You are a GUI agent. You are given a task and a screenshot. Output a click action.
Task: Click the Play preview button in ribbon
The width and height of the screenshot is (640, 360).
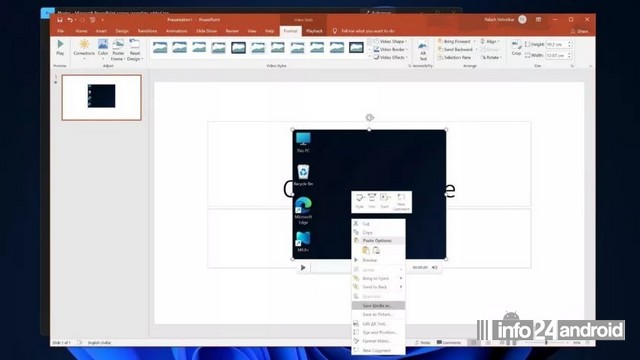point(60,48)
